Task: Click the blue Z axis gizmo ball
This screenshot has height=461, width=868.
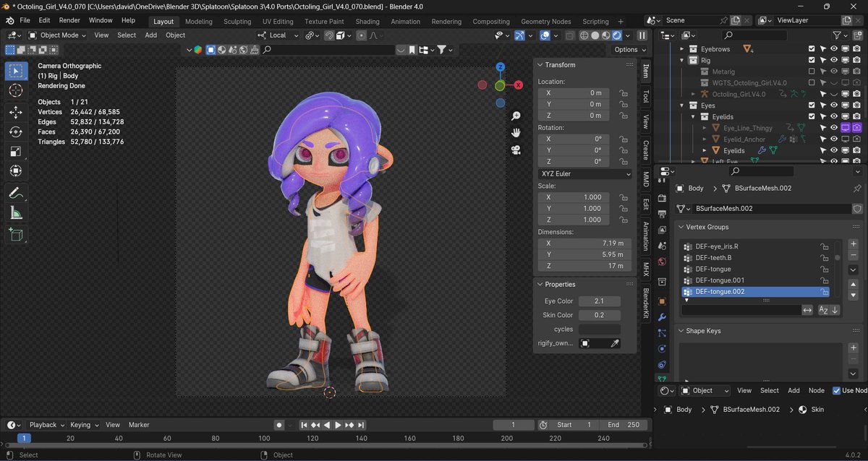Action: click(x=500, y=67)
